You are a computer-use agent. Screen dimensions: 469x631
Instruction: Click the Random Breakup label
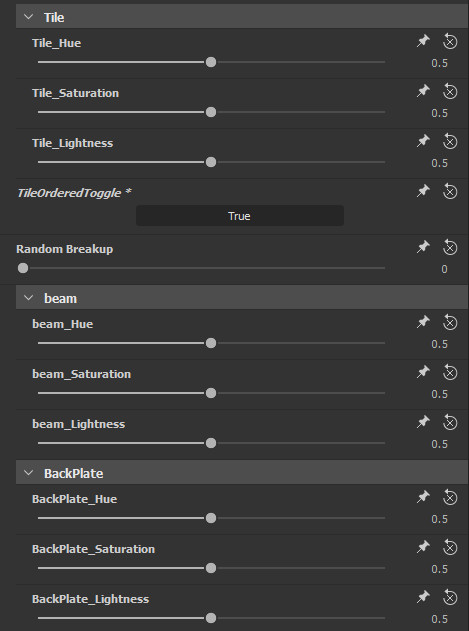pos(64,249)
